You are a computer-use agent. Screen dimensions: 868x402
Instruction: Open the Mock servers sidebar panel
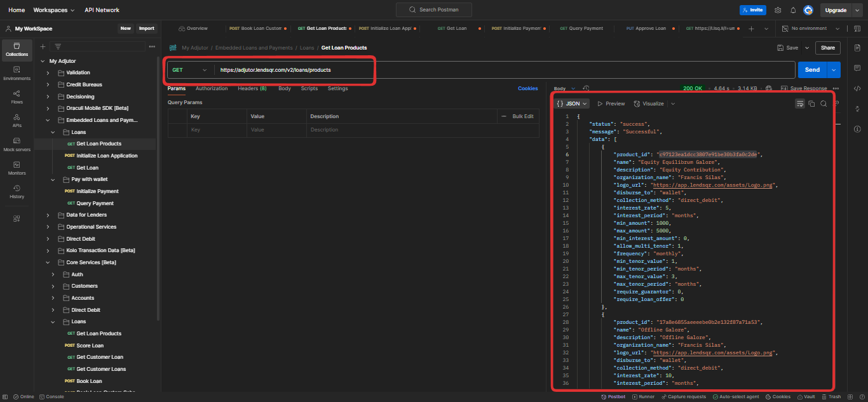coord(17,145)
